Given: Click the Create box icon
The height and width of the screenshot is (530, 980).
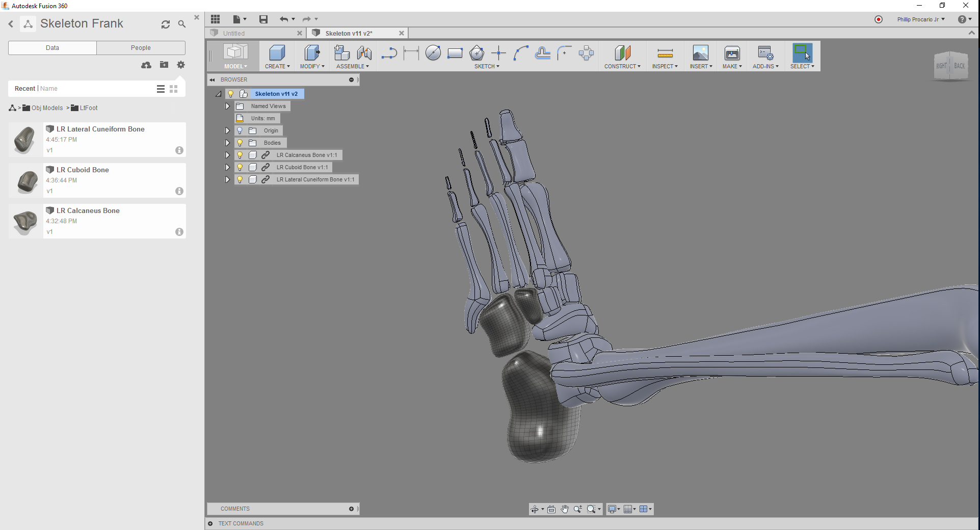Looking at the screenshot, I should [277, 53].
